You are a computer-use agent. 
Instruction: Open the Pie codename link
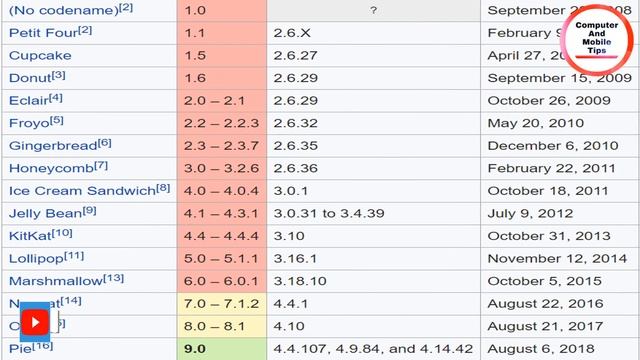(x=20, y=349)
